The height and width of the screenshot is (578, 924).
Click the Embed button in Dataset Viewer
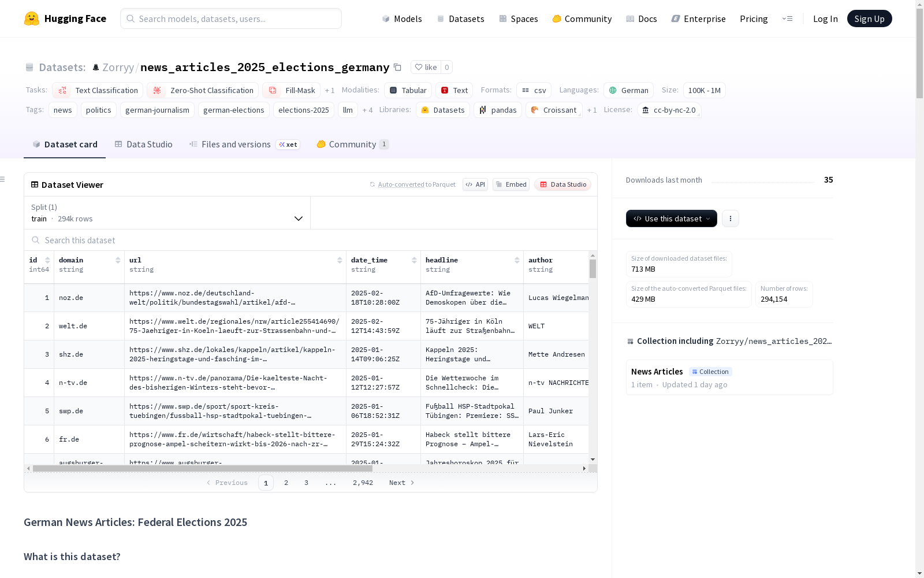click(511, 184)
